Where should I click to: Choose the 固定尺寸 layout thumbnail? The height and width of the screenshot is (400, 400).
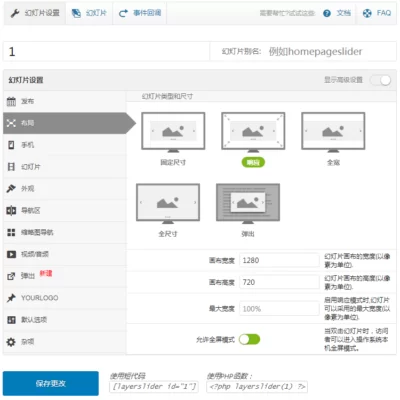(173, 132)
